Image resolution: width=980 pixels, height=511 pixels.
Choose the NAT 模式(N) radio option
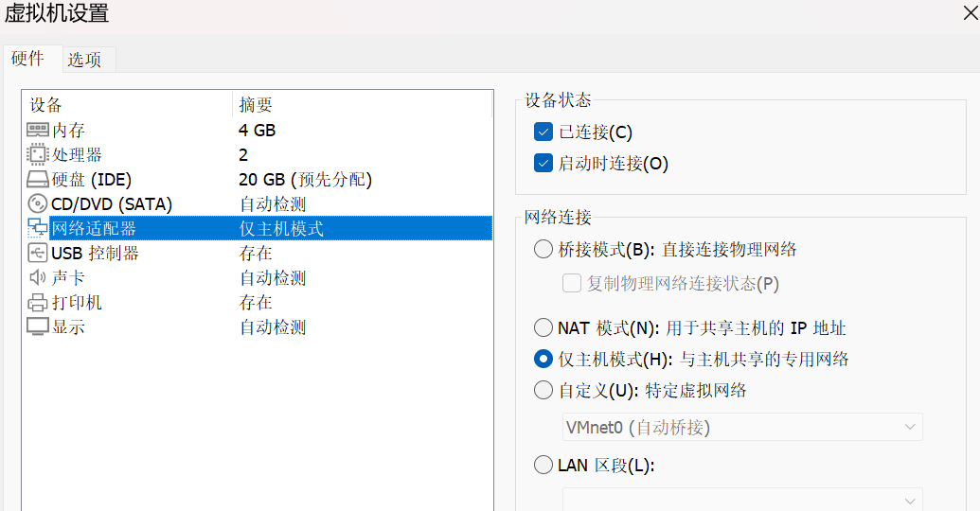(x=543, y=328)
